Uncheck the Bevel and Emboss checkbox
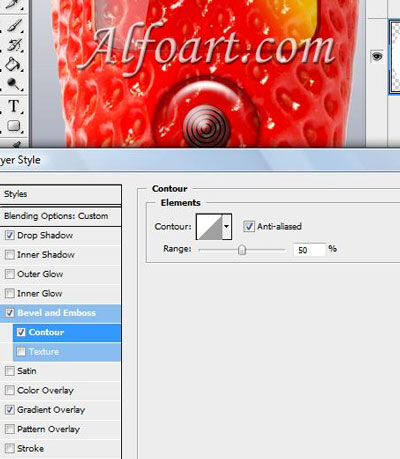Image resolution: width=400 pixels, height=459 pixels. tap(10, 313)
